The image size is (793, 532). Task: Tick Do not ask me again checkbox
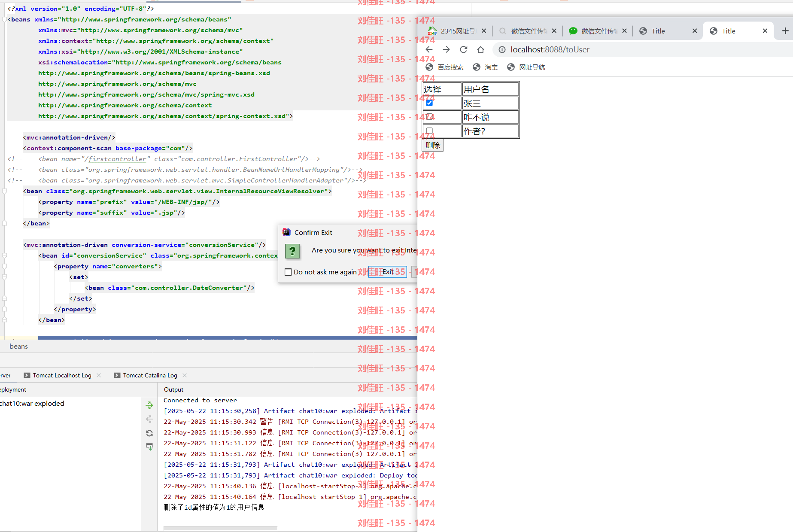click(288, 272)
